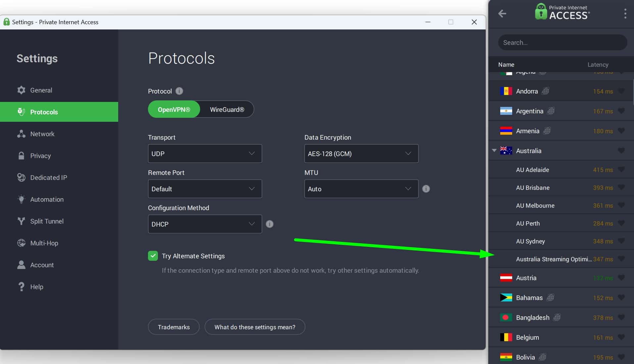The width and height of the screenshot is (634, 364).
Task: Click the Network nodes icon in sidebar
Action: coord(21,134)
